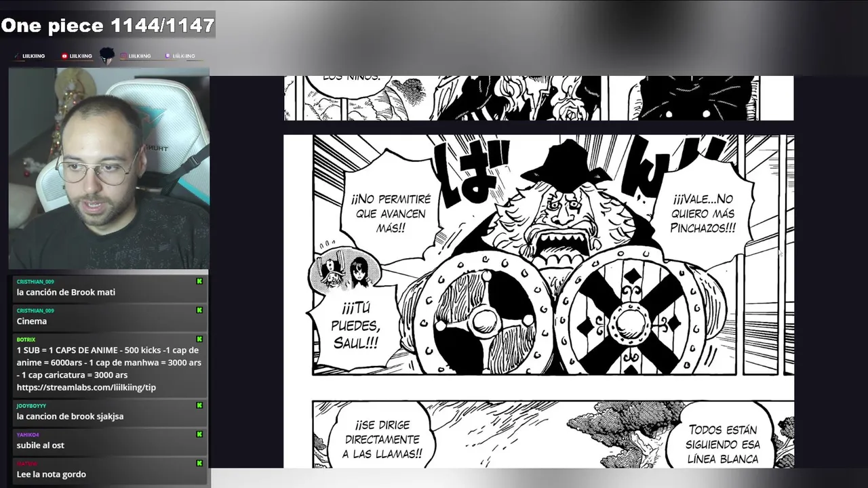Click the chat message 'Lee la nota gordo'
This screenshot has height=488, width=868.
51,474
